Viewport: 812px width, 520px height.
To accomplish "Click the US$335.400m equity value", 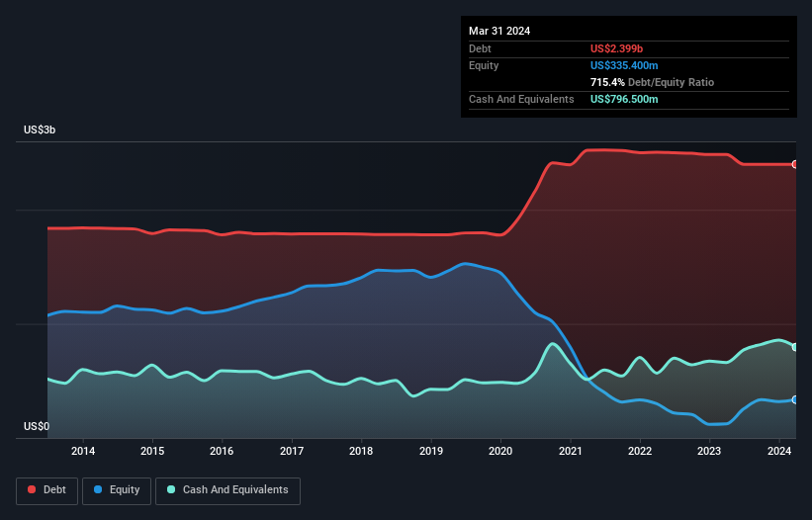I will [624, 65].
